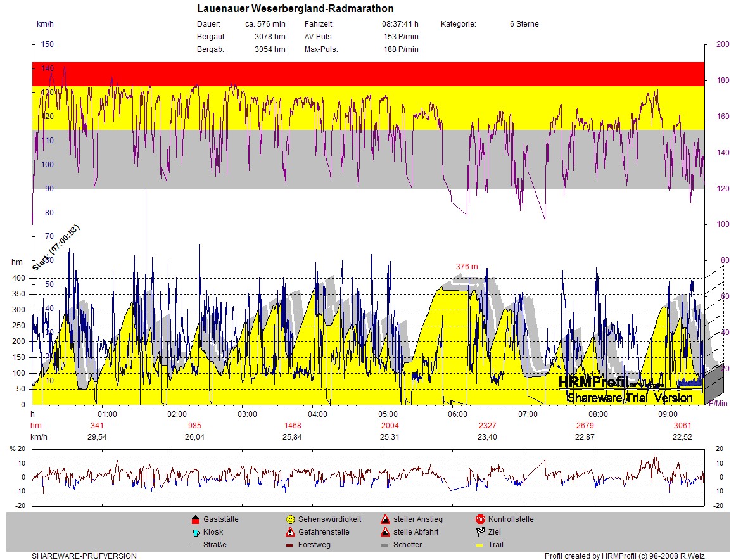
Task: Click the 05:00 time axis marker
Action: (x=388, y=414)
